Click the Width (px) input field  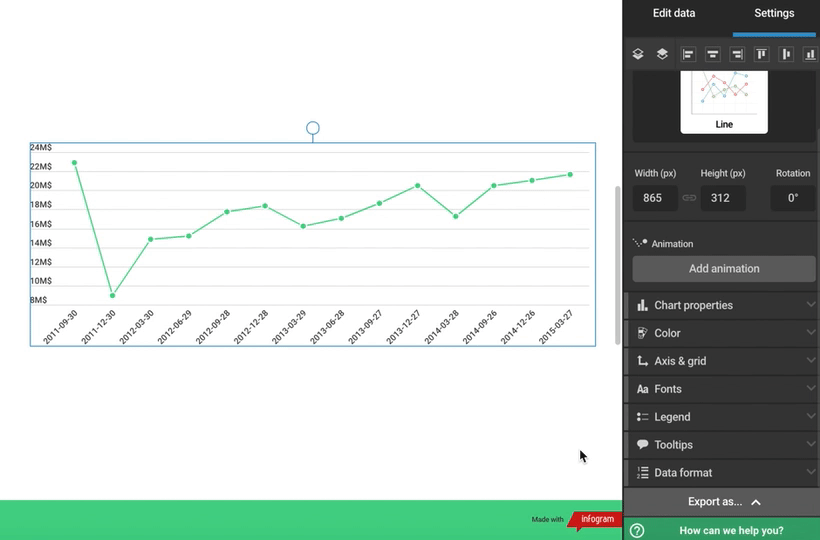tap(653, 198)
